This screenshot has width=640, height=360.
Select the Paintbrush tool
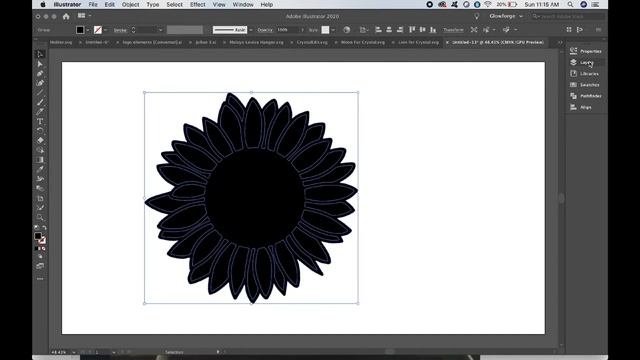pos(40,102)
